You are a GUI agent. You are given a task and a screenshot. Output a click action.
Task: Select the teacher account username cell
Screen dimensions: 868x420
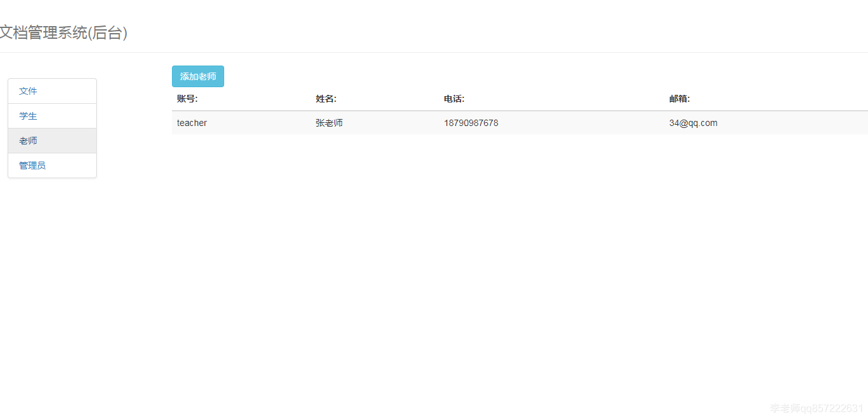(x=192, y=123)
